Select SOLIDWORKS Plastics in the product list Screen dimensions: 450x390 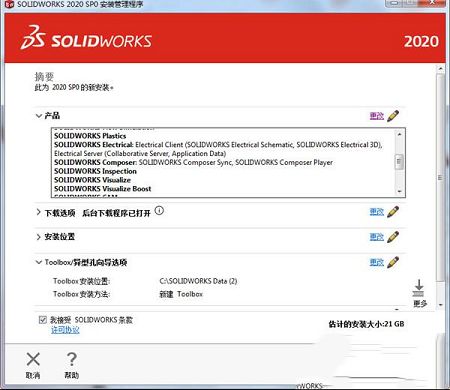[90, 136]
